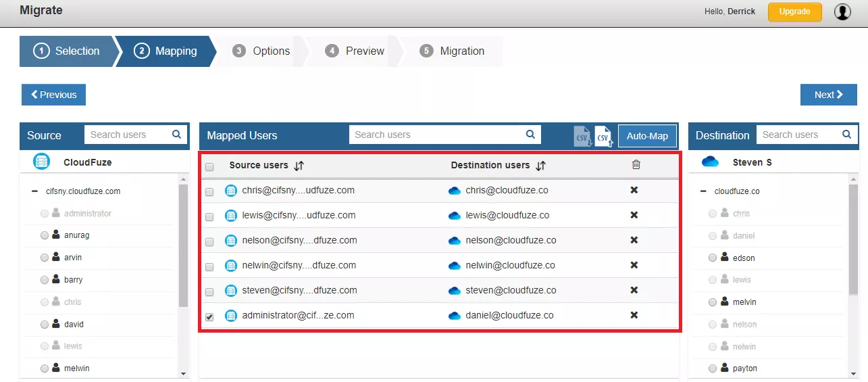Select radio button for source user melwin
Image resolution: width=868 pixels, height=382 pixels.
45,368
